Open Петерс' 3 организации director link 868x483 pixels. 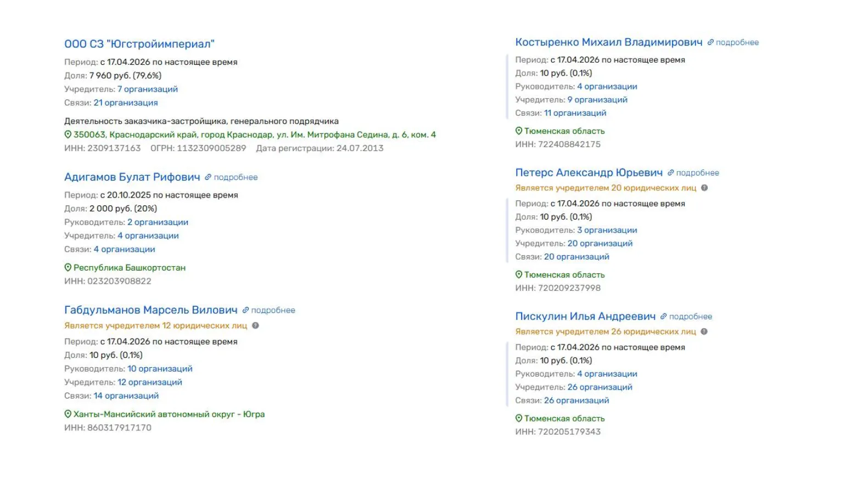[x=607, y=230]
